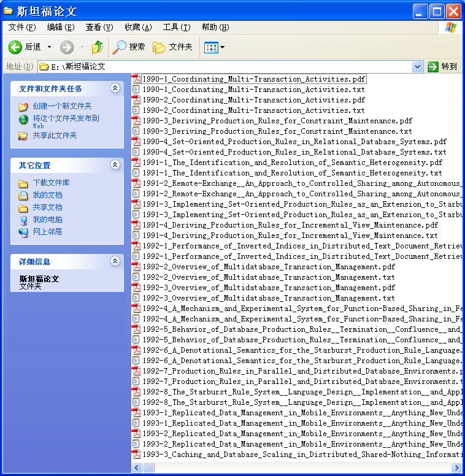Open the address bar dropdown arrow

pos(418,66)
